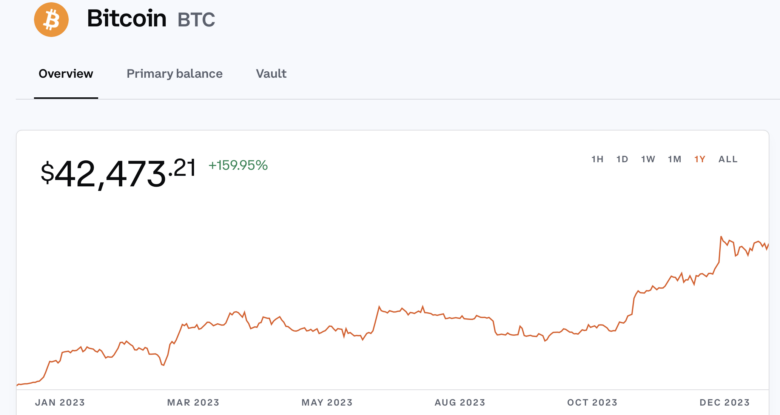This screenshot has width=780, height=415.
Task: Click the +159.95% change indicator
Action: point(238,165)
